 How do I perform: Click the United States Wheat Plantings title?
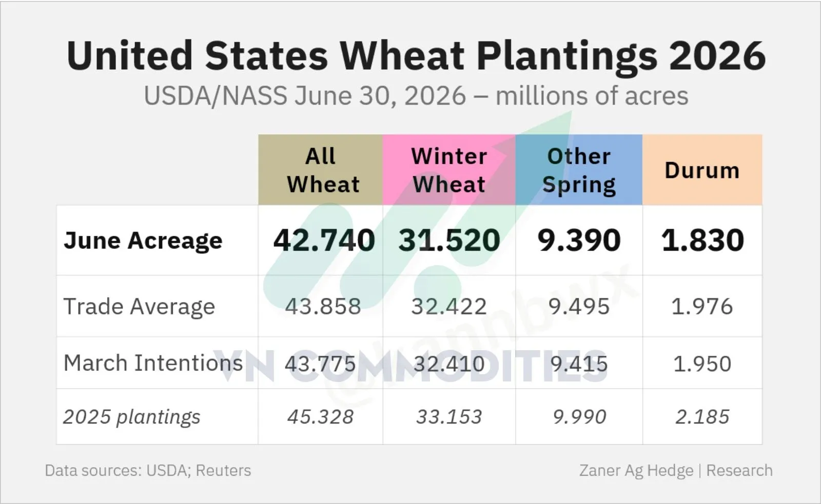pyautogui.click(x=416, y=55)
